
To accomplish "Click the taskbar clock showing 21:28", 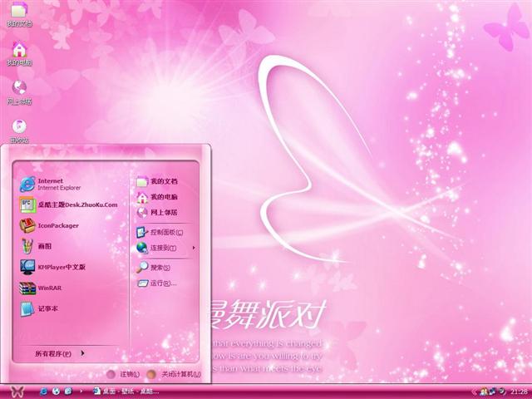I will point(519,392).
